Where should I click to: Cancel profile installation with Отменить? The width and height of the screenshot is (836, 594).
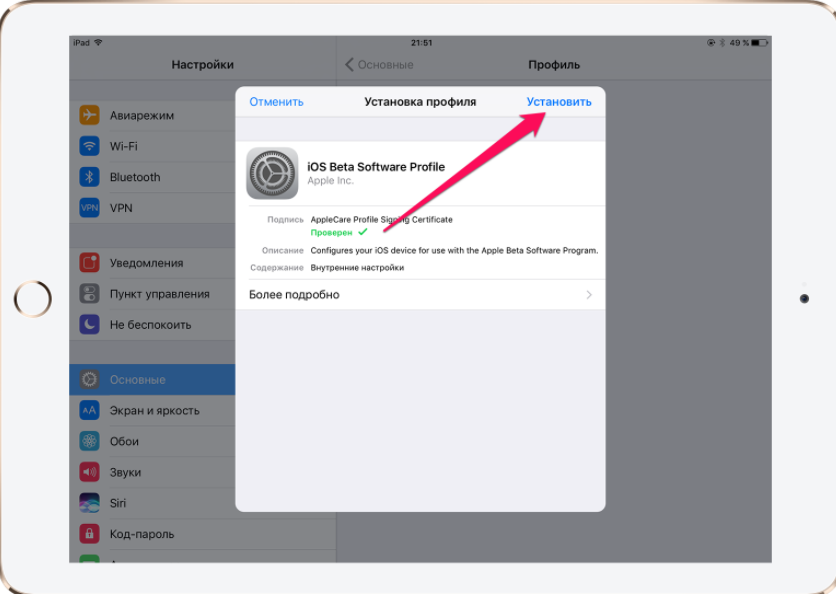[x=276, y=102]
